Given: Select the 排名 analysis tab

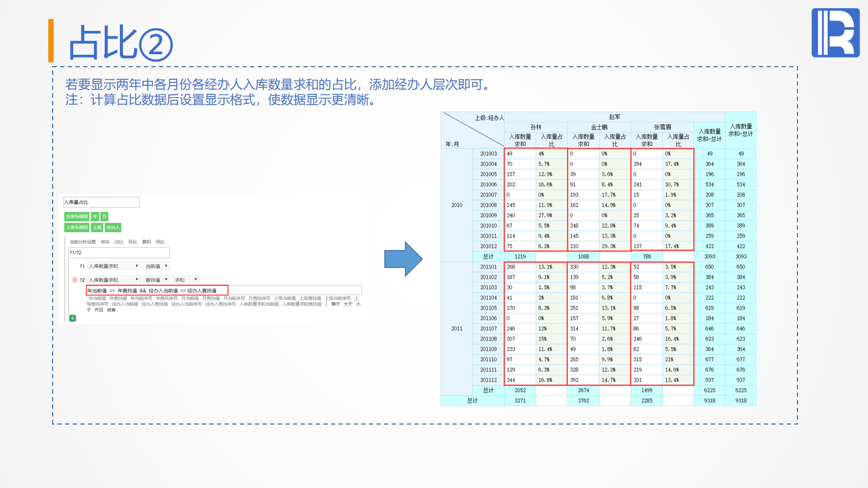Looking at the screenshot, I should (105, 242).
